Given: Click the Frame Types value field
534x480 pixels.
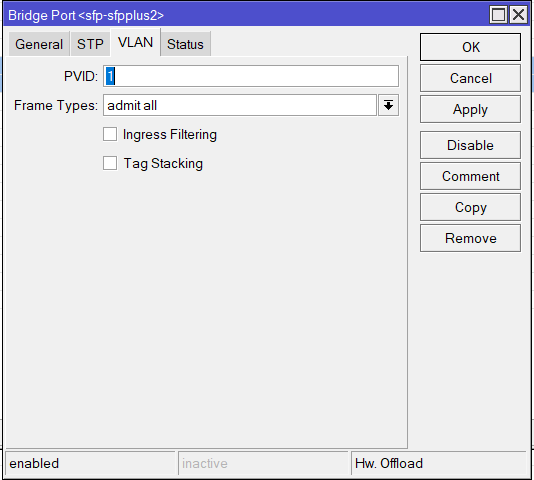Looking at the screenshot, I should pyautogui.click(x=240, y=105).
